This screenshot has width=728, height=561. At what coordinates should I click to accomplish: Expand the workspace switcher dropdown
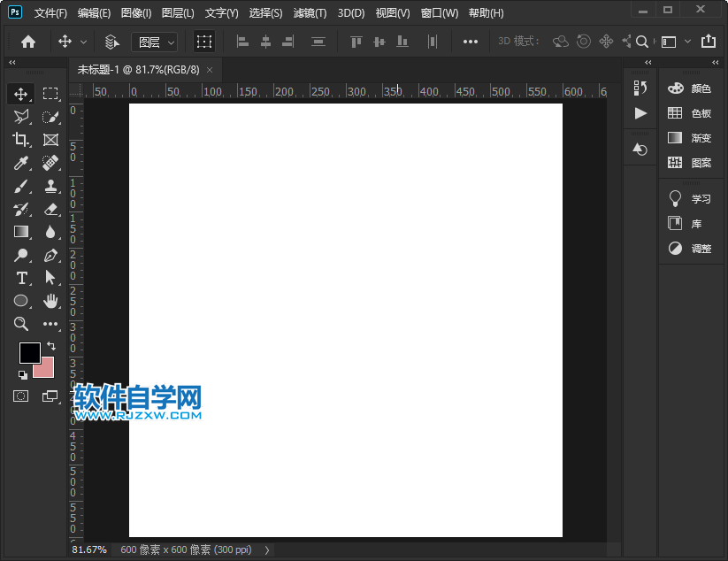click(x=672, y=42)
